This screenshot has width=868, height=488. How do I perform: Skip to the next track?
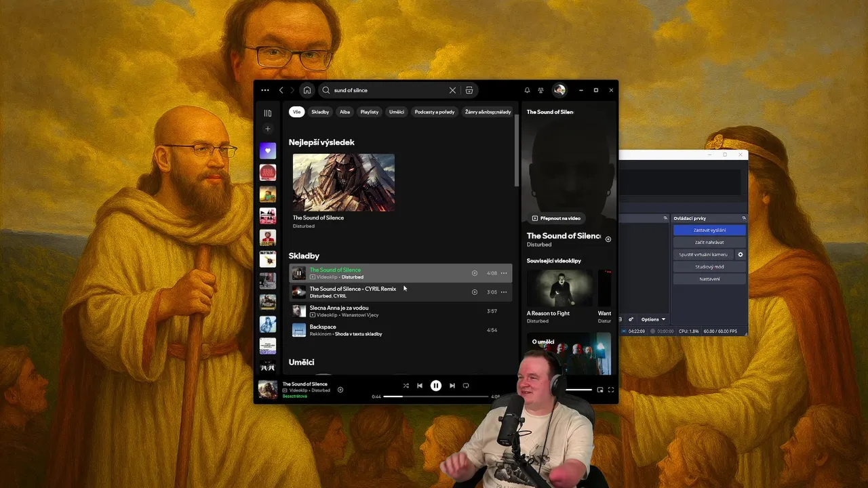tap(452, 386)
